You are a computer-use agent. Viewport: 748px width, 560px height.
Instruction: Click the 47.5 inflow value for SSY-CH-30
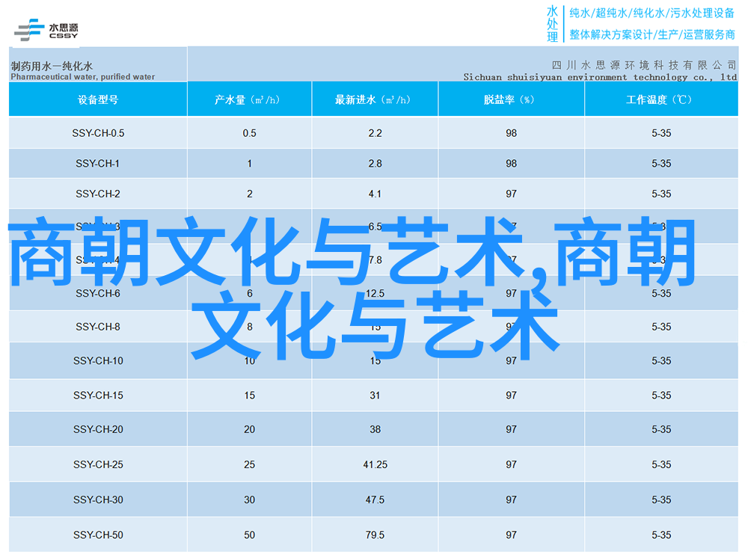tap(375, 500)
